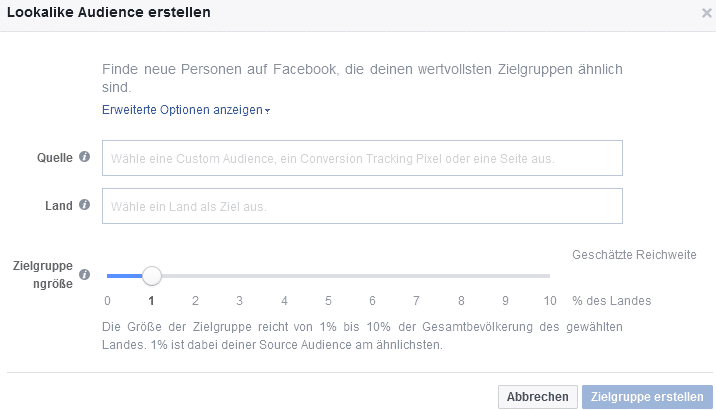Click the 3 label under the slider

[239, 301]
